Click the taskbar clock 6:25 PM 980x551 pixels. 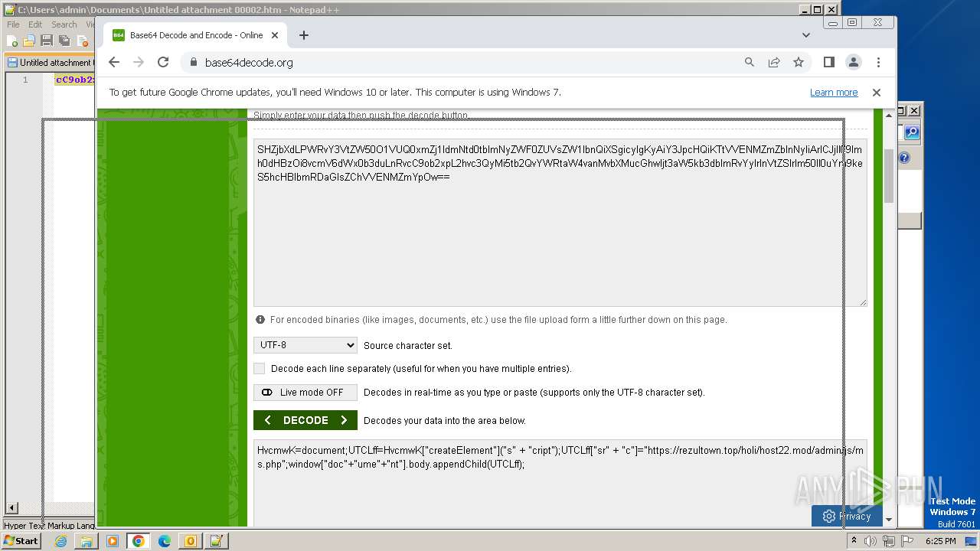(x=941, y=541)
